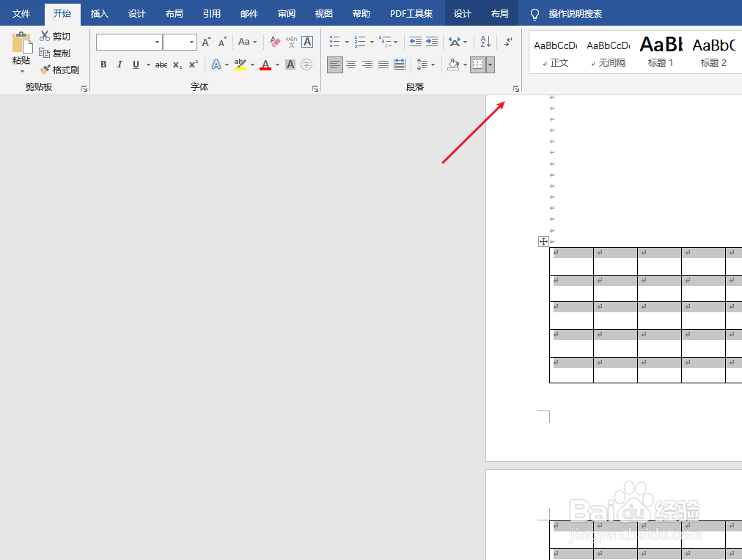Activate the Format Painter brush
The width and height of the screenshot is (742, 560).
[x=59, y=70]
